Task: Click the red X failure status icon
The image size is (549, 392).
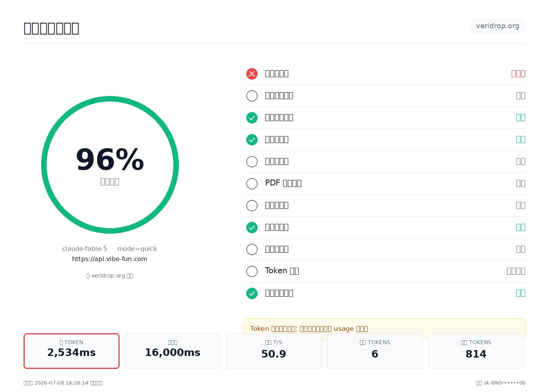Action: [x=252, y=74]
